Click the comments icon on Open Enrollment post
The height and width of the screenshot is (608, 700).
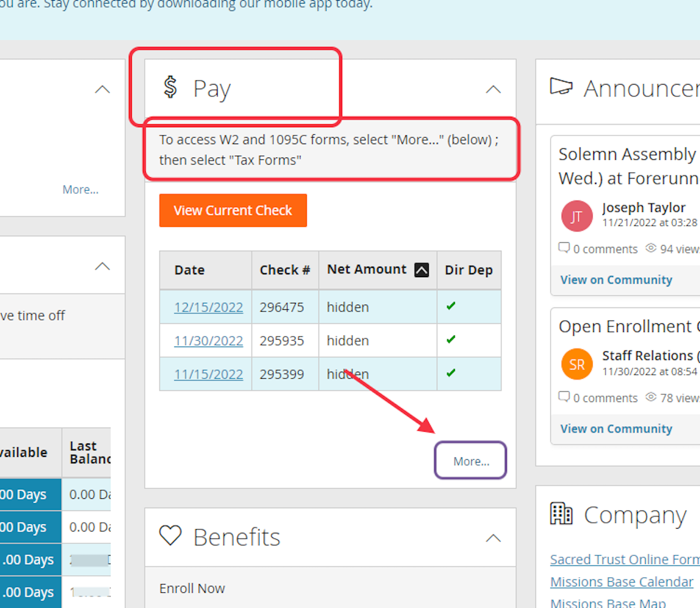click(x=563, y=397)
